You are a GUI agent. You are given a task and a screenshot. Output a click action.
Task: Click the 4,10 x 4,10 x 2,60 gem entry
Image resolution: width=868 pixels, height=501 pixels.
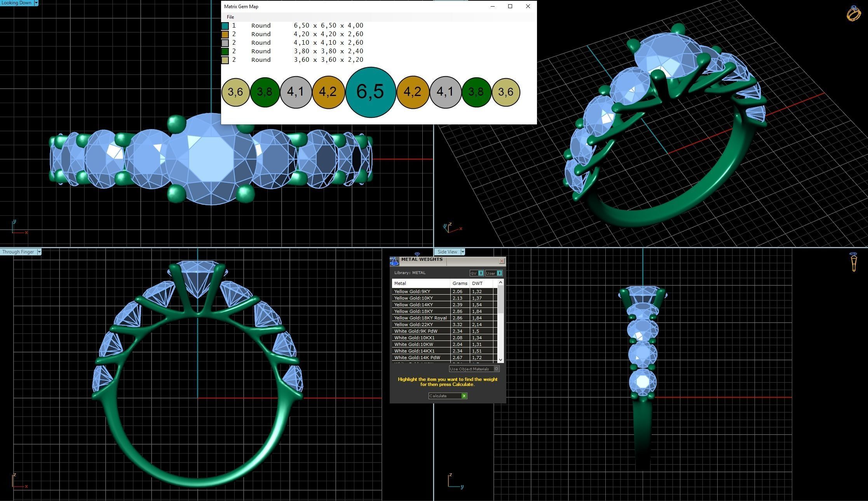click(328, 43)
